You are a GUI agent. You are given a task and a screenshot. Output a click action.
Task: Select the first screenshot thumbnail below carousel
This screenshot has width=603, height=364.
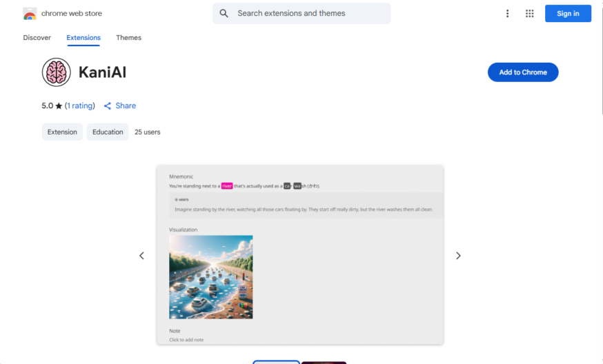coord(276,362)
